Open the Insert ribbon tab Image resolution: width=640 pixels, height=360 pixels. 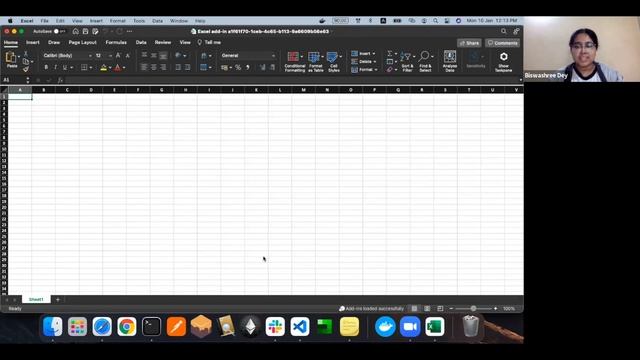[33, 42]
